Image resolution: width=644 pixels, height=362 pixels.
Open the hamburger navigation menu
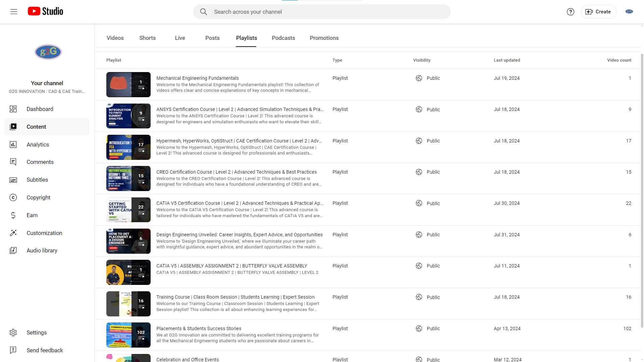tap(14, 12)
